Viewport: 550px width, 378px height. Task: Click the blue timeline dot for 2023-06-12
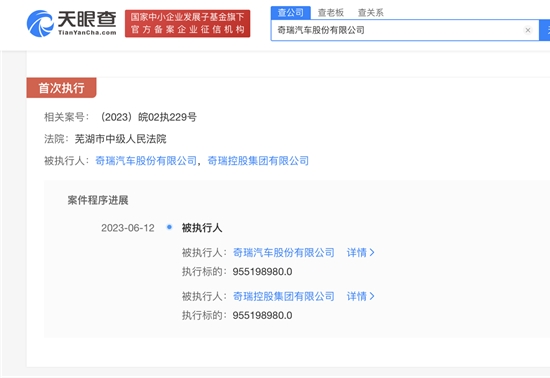169,227
